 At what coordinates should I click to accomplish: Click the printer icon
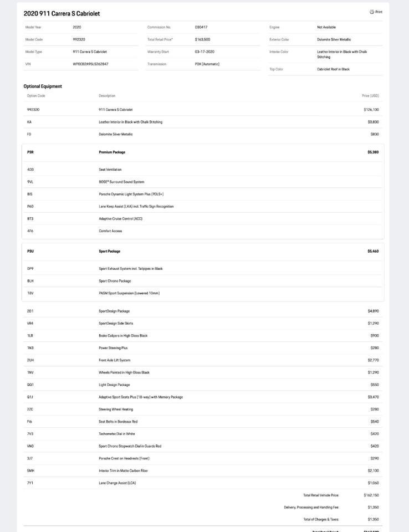372,12
